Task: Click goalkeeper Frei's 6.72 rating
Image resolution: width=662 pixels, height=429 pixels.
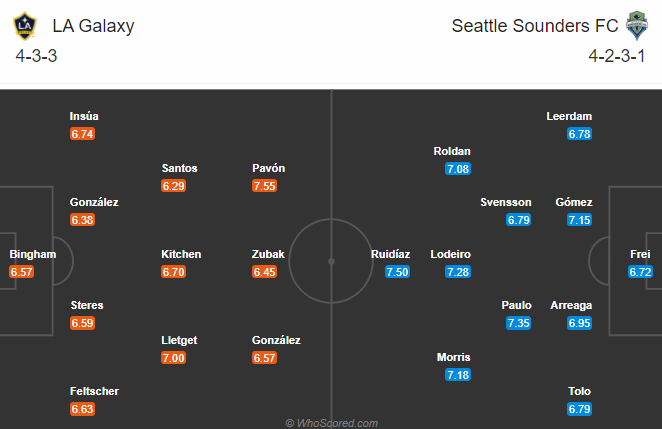Action: coord(640,272)
